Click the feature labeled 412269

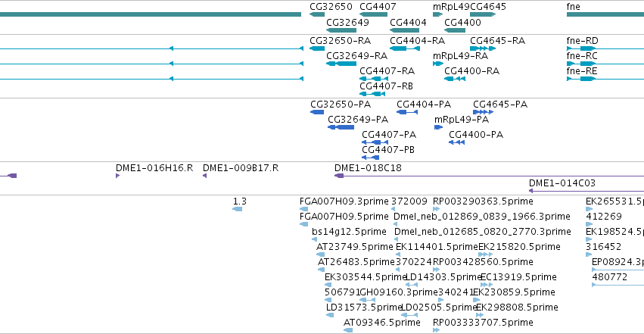pos(589,224)
